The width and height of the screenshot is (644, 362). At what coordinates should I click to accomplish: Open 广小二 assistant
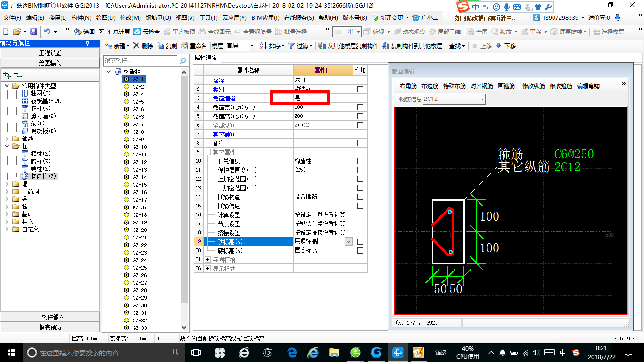click(425, 17)
